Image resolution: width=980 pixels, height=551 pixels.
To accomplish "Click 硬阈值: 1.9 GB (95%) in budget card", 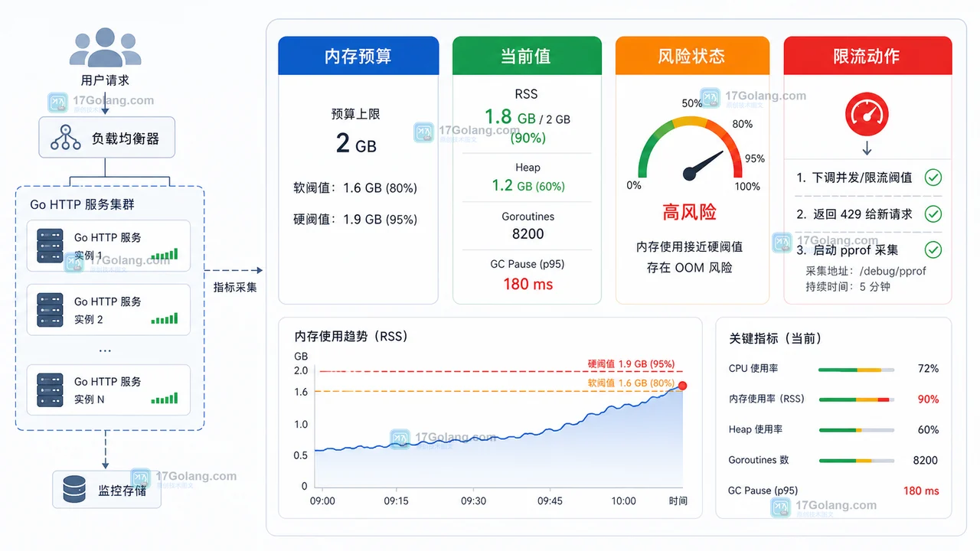I will point(355,220).
